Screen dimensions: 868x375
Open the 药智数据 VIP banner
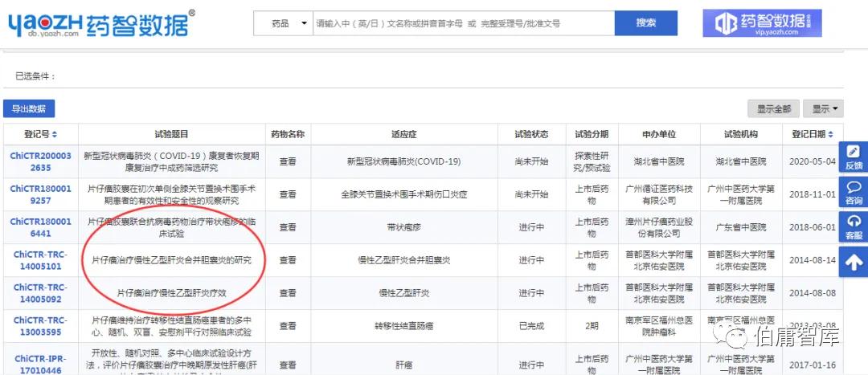tap(762, 23)
